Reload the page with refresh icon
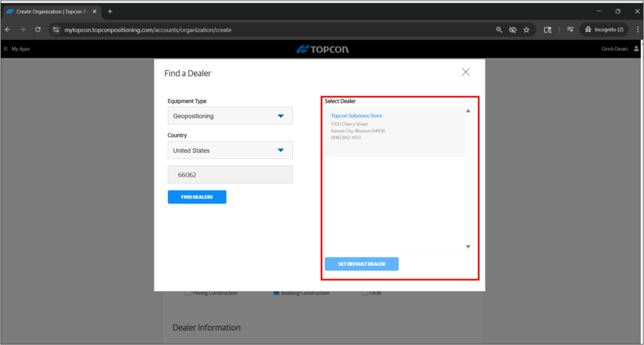This screenshot has height=345, width=644. (38, 30)
